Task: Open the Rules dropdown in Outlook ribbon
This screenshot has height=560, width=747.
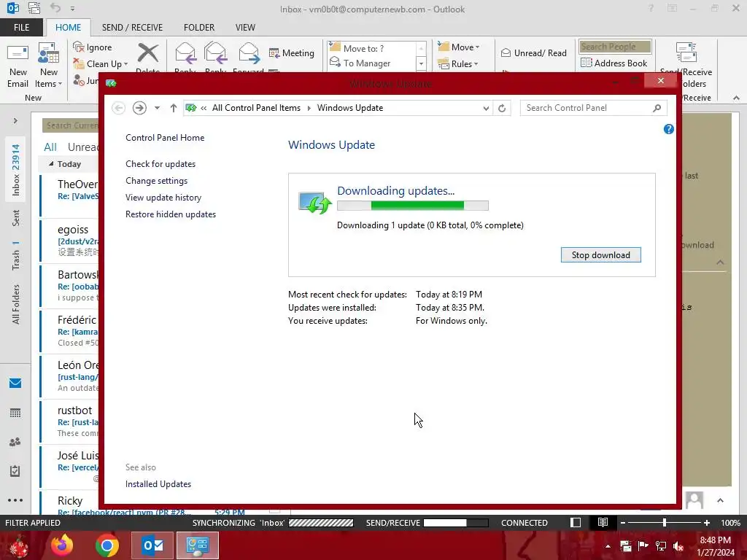Action: (458, 64)
